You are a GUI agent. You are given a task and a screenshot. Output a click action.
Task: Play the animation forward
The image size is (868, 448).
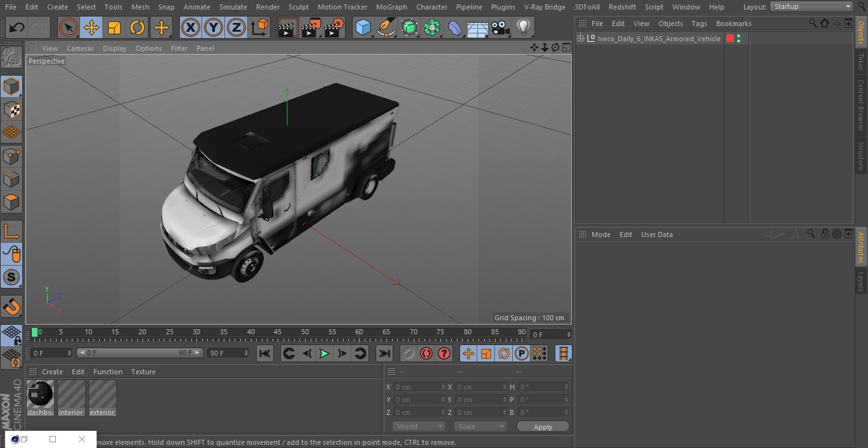coord(324,354)
